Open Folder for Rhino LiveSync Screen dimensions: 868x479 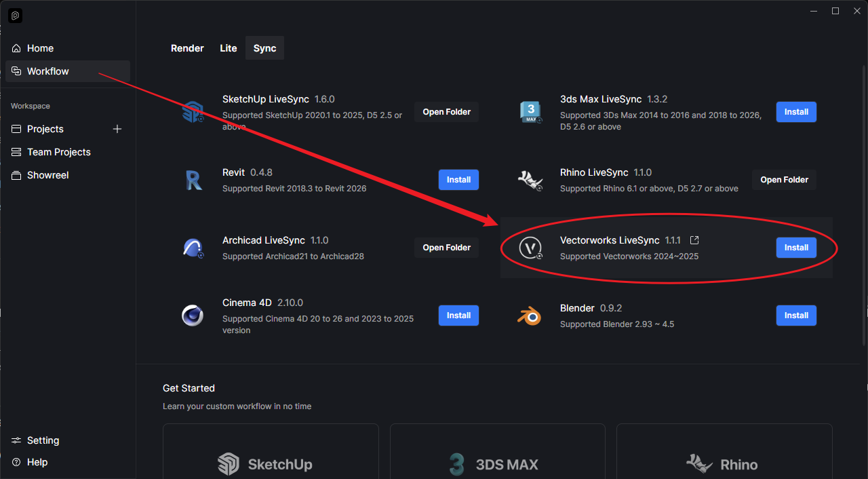785,180
